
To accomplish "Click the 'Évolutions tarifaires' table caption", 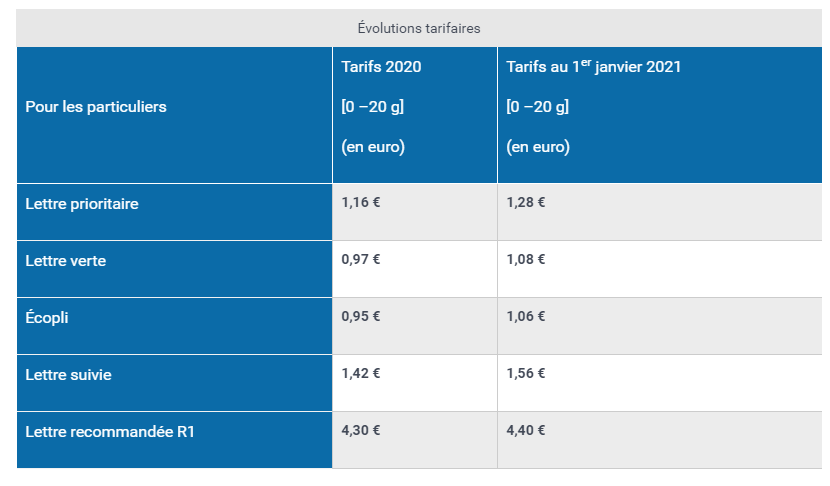I will (419, 28).
